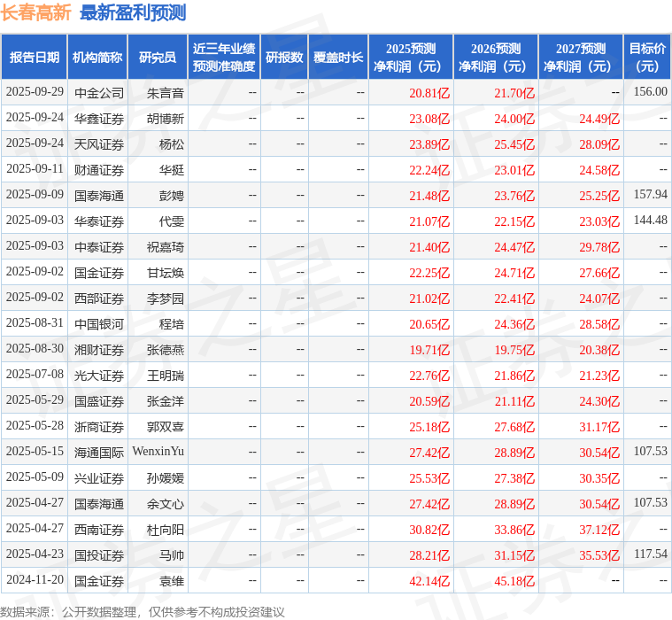
Task: Click the 156.00 target price cell
Action: [x=651, y=92]
